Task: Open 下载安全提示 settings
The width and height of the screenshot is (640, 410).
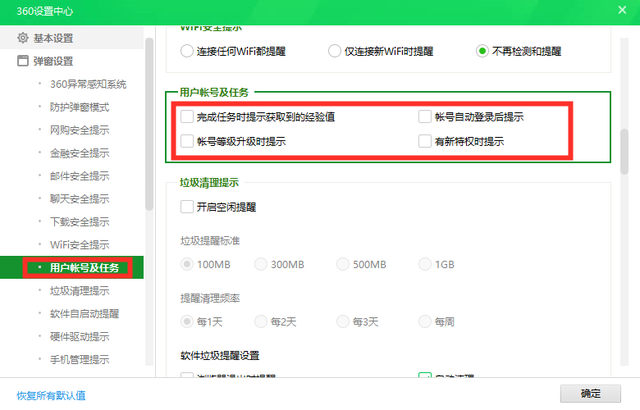Action: (80, 222)
